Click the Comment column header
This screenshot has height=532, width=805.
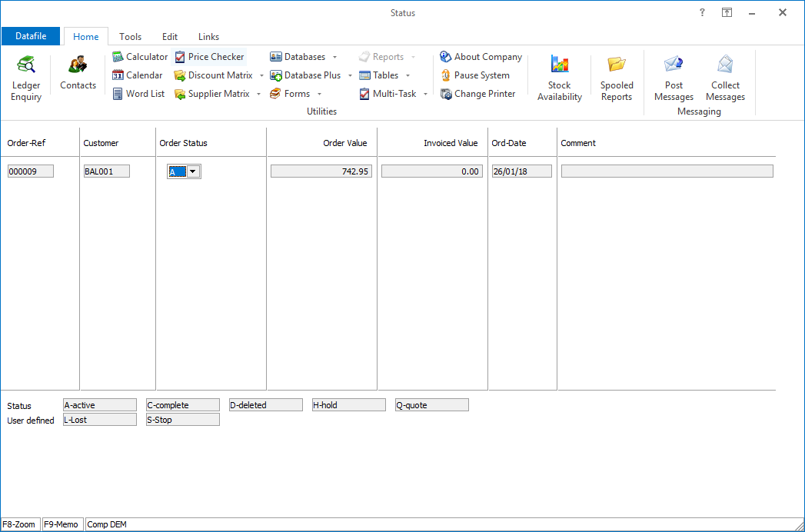tap(578, 143)
